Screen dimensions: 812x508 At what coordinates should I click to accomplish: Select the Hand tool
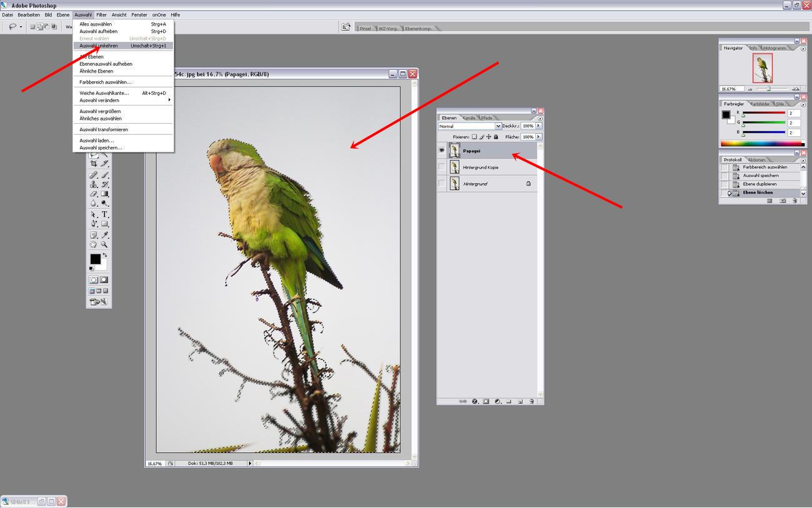94,244
